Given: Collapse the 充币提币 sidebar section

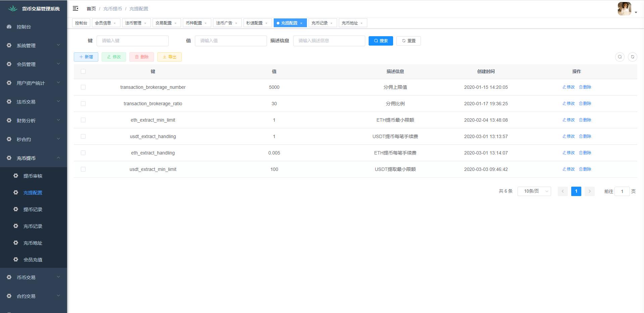Looking at the screenshot, I should tap(34, 158).
